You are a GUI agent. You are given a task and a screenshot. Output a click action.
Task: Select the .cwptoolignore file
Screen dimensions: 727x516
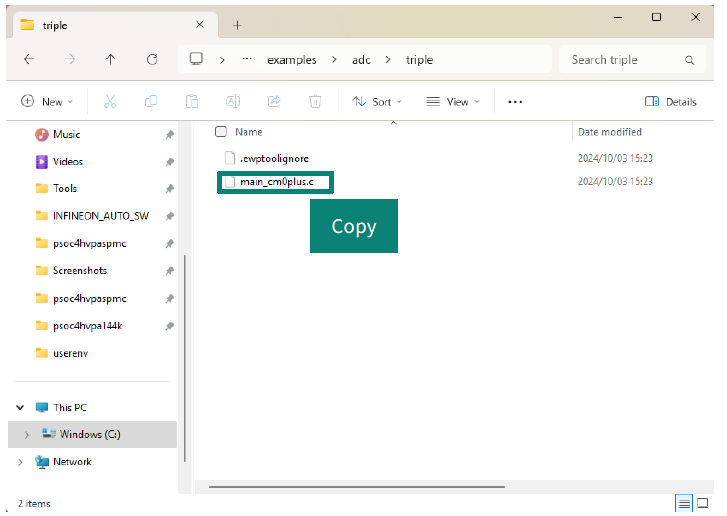pyautogui.click(x=274, y=159)
